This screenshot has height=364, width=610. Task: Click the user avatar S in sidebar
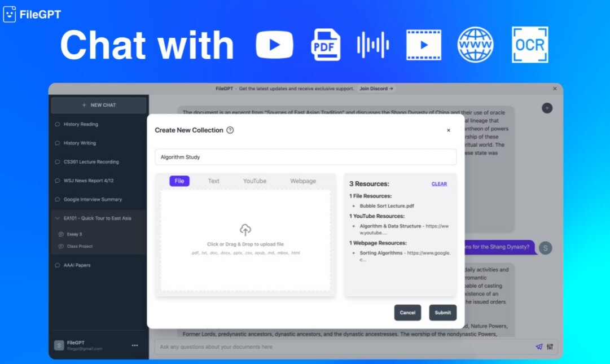(x=59, y=345)
